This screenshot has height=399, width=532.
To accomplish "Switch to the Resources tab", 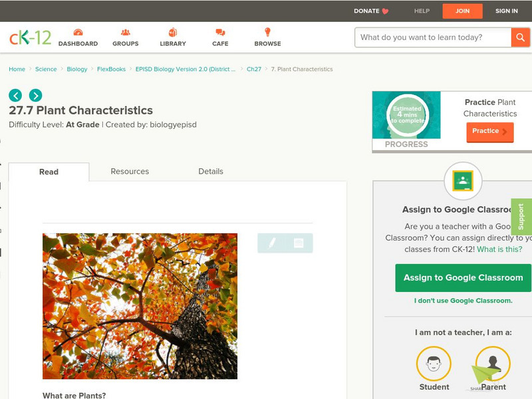I will [130, 172].
